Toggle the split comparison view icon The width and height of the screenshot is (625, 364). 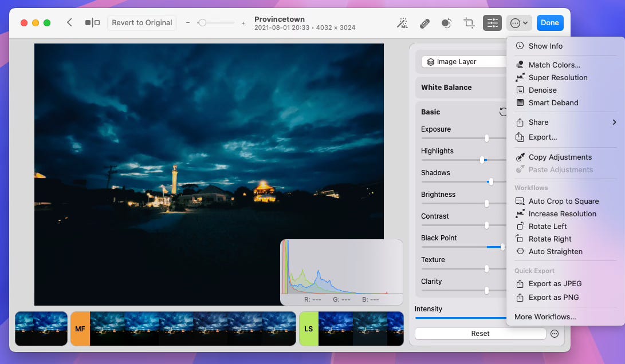pyautogui.click(x=92, y=23)
